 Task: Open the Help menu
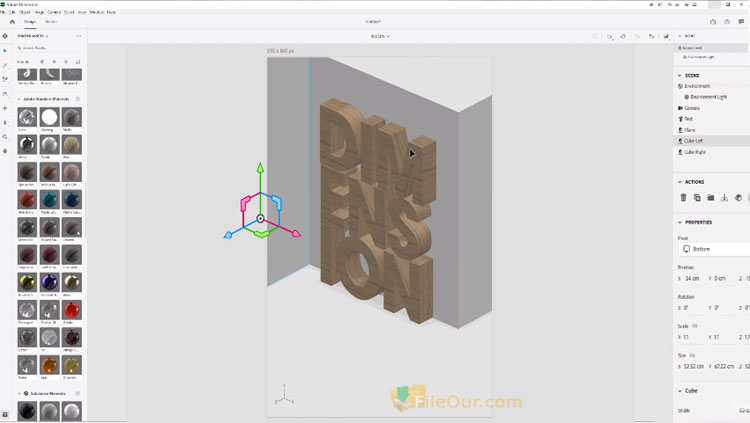111,12
